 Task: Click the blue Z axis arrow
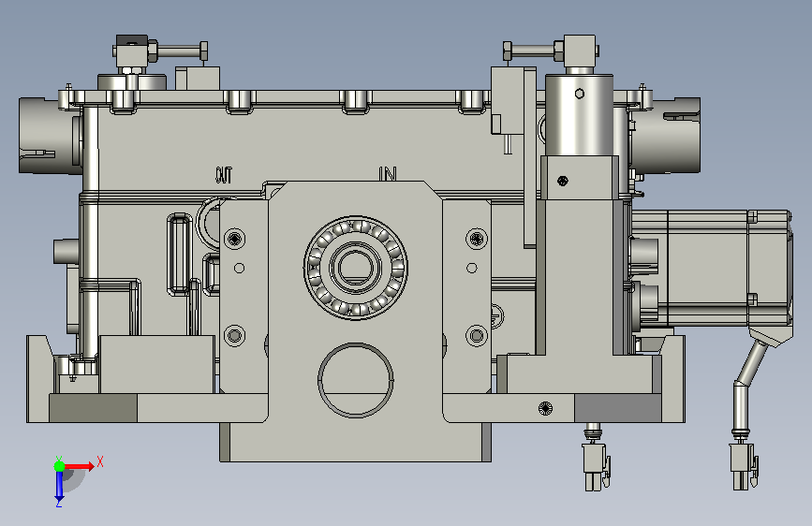59,486
